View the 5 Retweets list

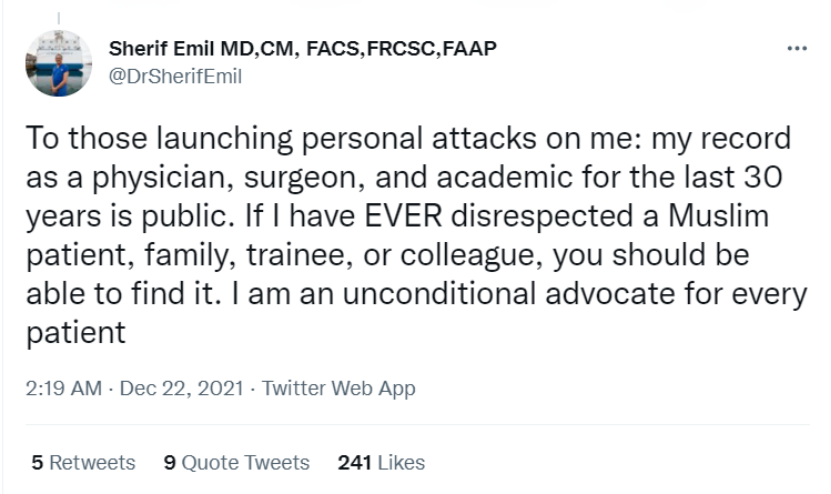click(83, 462)
